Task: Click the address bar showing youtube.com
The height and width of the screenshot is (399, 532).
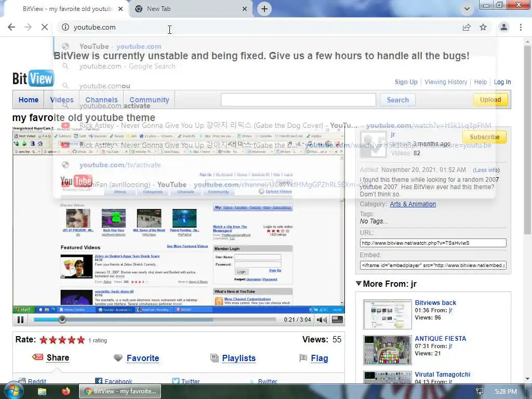Action: 258,27
